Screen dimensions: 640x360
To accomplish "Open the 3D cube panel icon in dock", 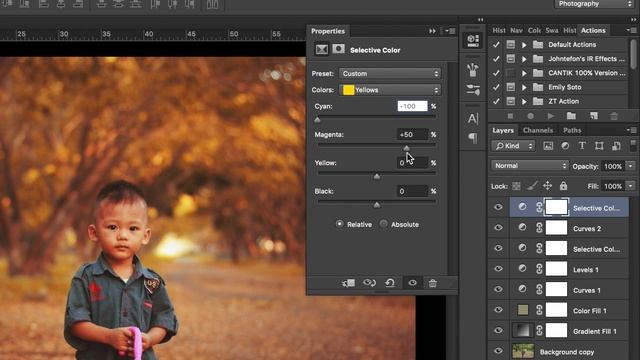I will (x=473, y=40).
